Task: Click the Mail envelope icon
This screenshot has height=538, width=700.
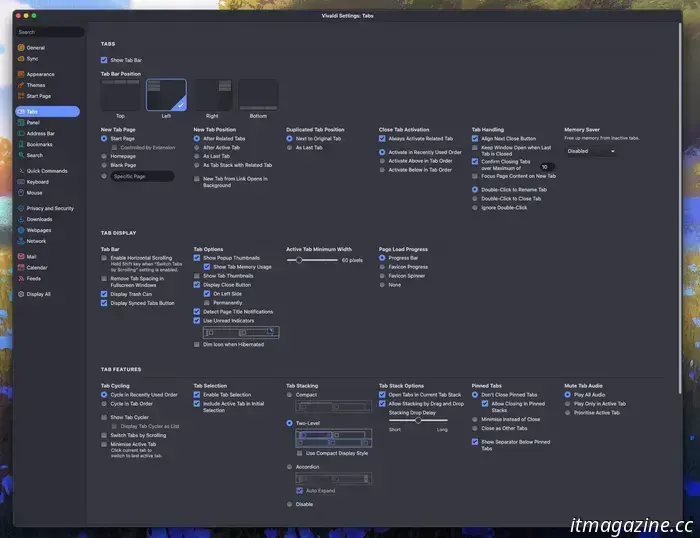Action: click(x=21, y=257)
